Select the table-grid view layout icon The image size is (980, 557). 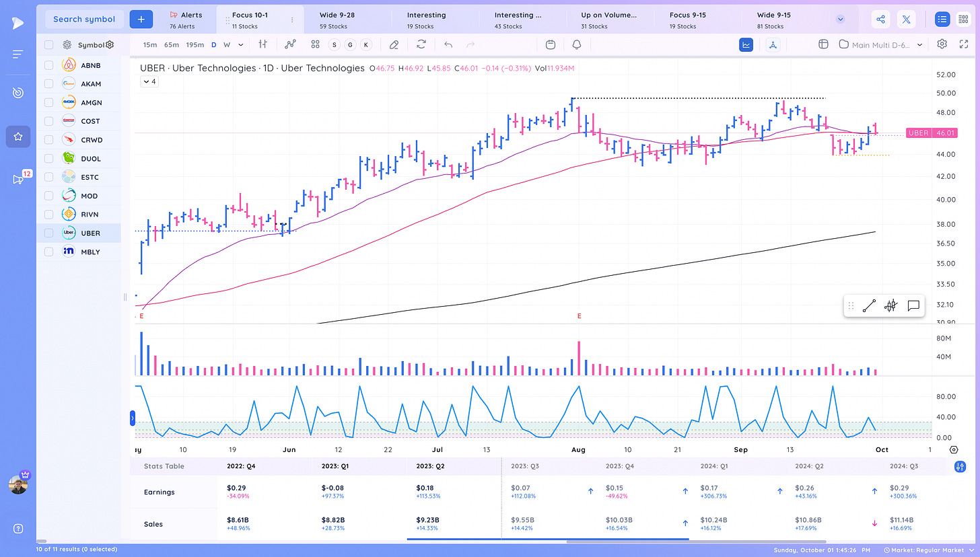coord(963,20)
